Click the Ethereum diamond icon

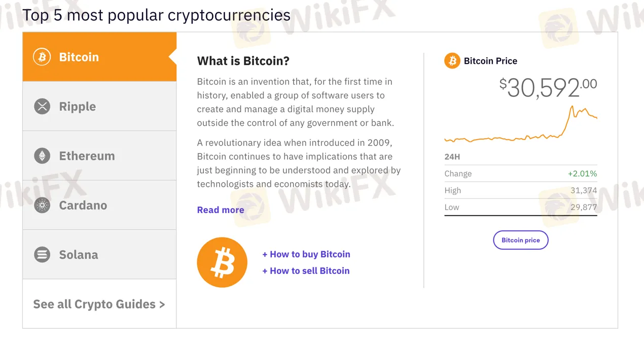click(x=42, y=156)
